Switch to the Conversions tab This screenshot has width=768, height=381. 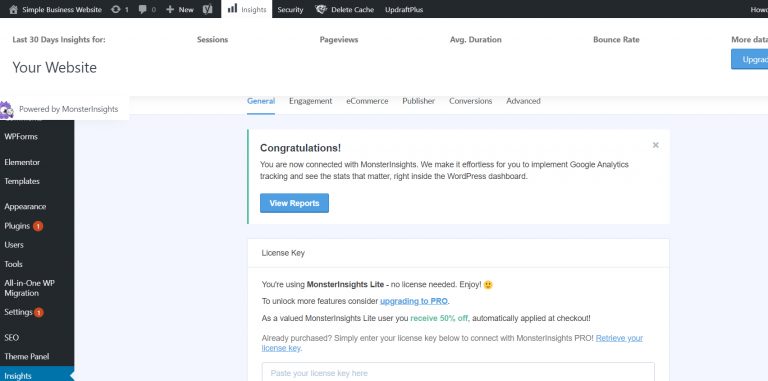[x=471, y=101]
